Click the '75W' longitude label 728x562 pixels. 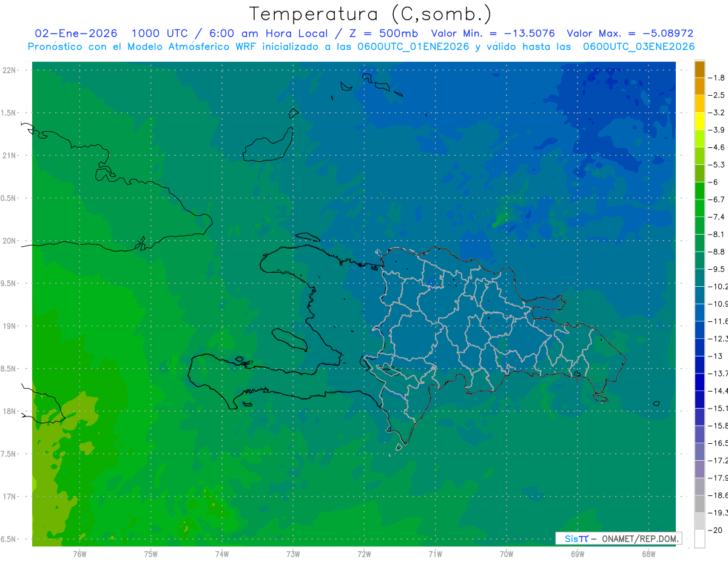click(x=151, y=554)
